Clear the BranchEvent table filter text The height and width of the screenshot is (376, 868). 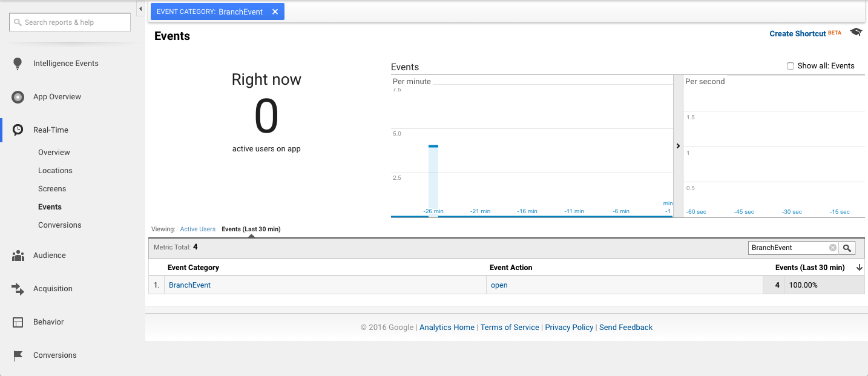click(833, 248)
